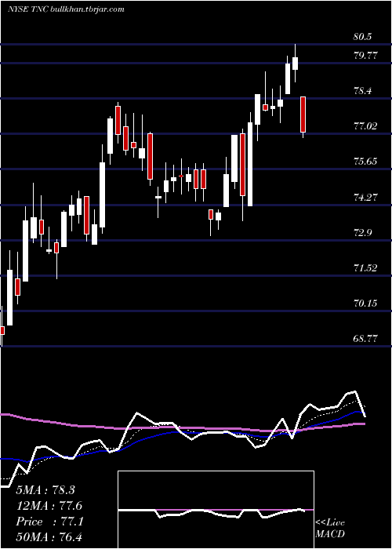Click the highest white candlestick near 80.5
Image resolution: width=392 pixels, height=549 pixels.
click(295, 64)
